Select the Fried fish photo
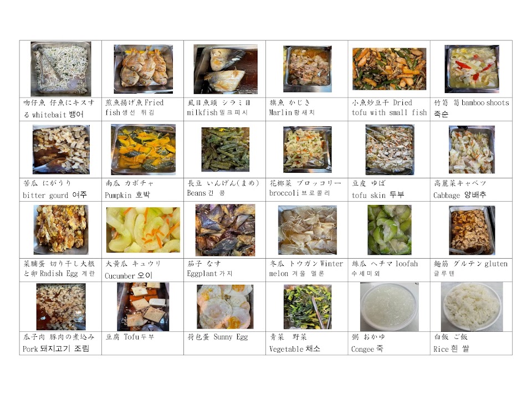 143,69
